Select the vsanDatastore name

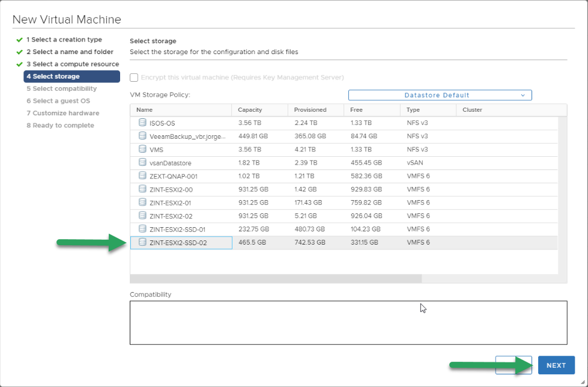pos(170,163)
